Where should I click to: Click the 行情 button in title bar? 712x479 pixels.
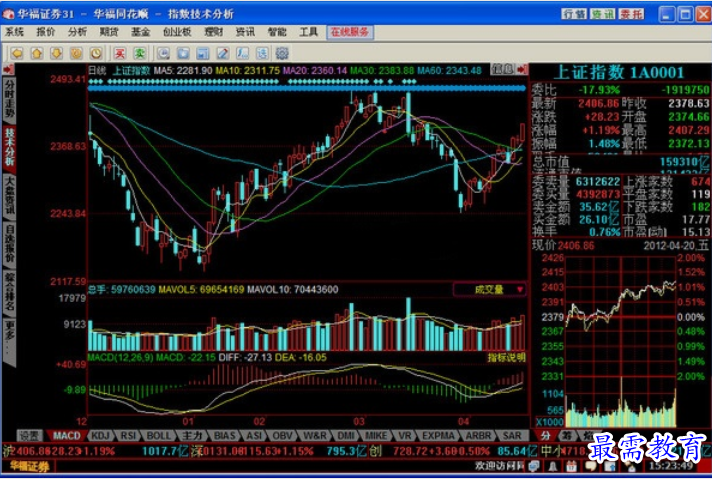(574, 14)
